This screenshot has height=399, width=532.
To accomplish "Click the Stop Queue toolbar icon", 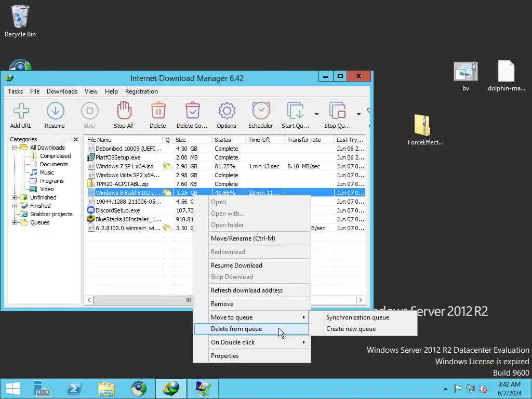I will [x=337, y=115].
